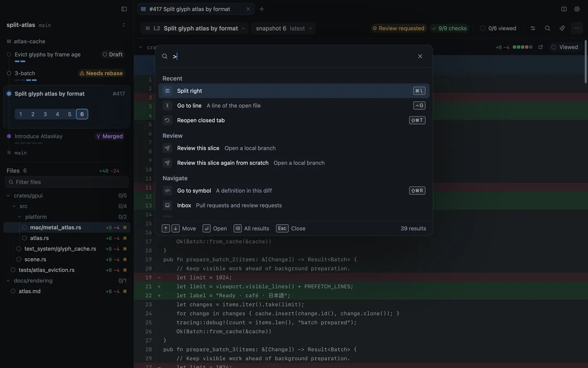This screenshot has width=588, height=368.
Task: Click the command palette query field
Action: 292,56
